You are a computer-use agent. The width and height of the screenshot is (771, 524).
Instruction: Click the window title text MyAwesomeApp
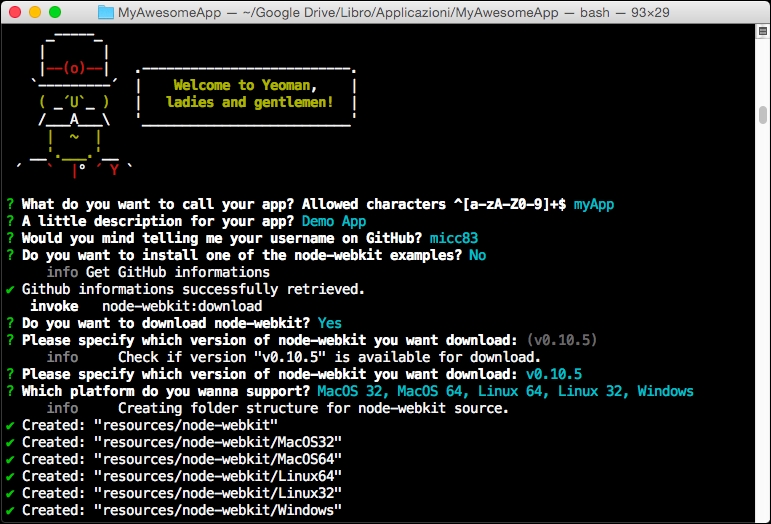click(x=169, y=12)
